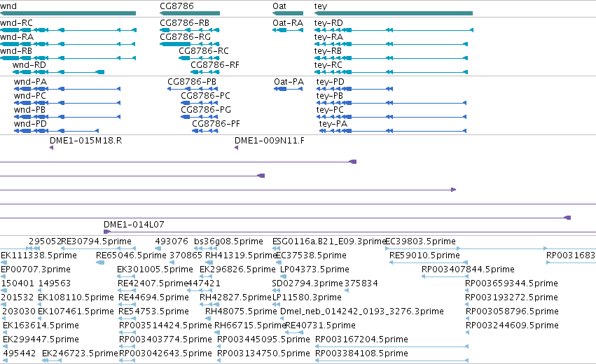Click Dmel_neb_014242_0193_3276.3prime label
This screenshot has width=596, height=364.
coord(362,311)
